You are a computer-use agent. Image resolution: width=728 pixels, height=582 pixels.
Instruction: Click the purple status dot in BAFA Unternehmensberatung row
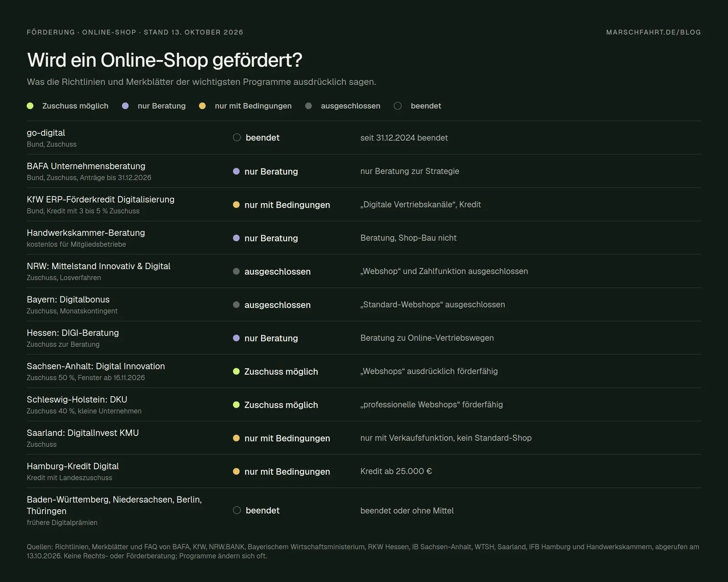[236, 171]
